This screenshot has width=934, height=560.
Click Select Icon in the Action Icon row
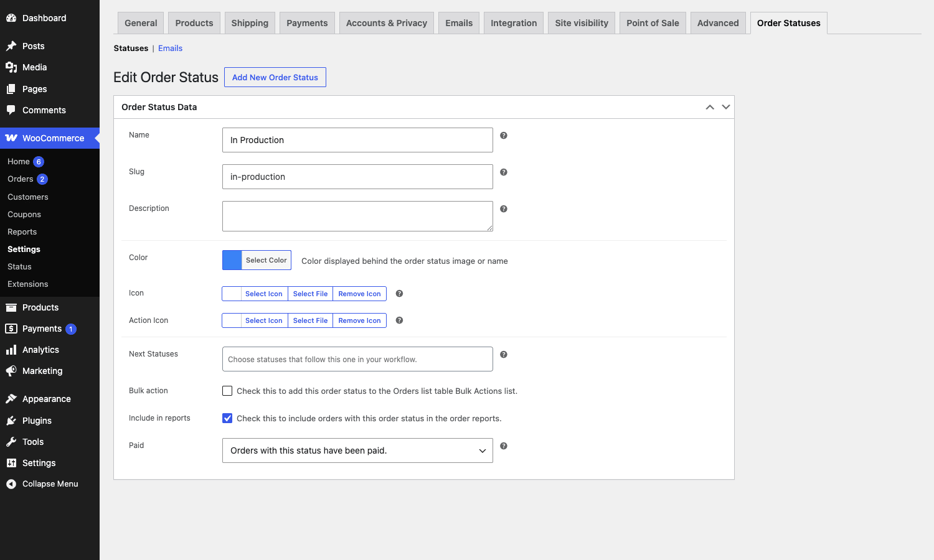pos(264,320)
